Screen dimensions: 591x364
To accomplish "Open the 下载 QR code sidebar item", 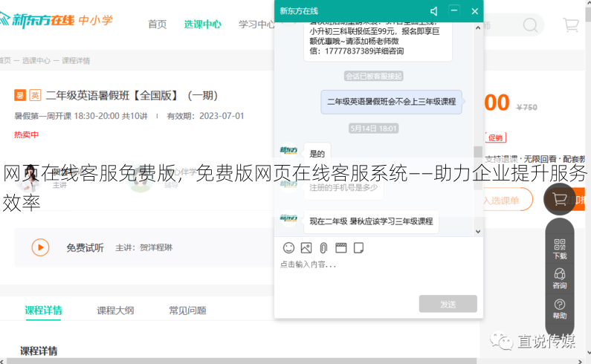I will (x=560, y=249).
